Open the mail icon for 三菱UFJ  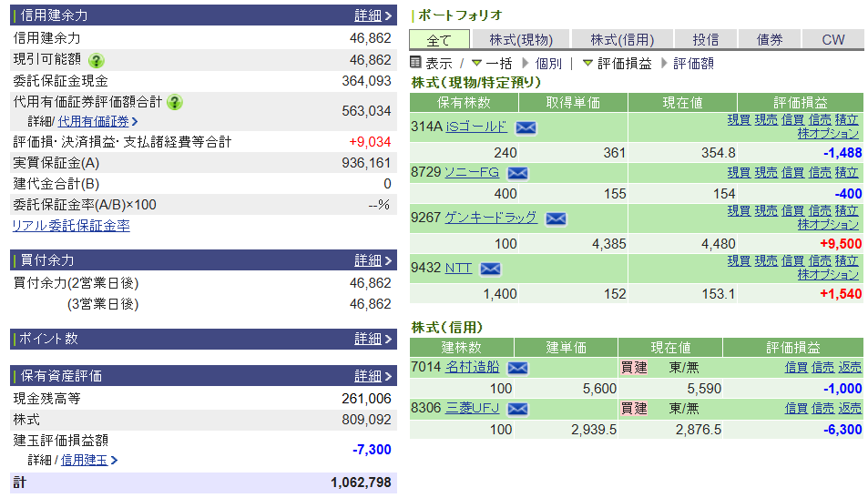tap(517, 409)
